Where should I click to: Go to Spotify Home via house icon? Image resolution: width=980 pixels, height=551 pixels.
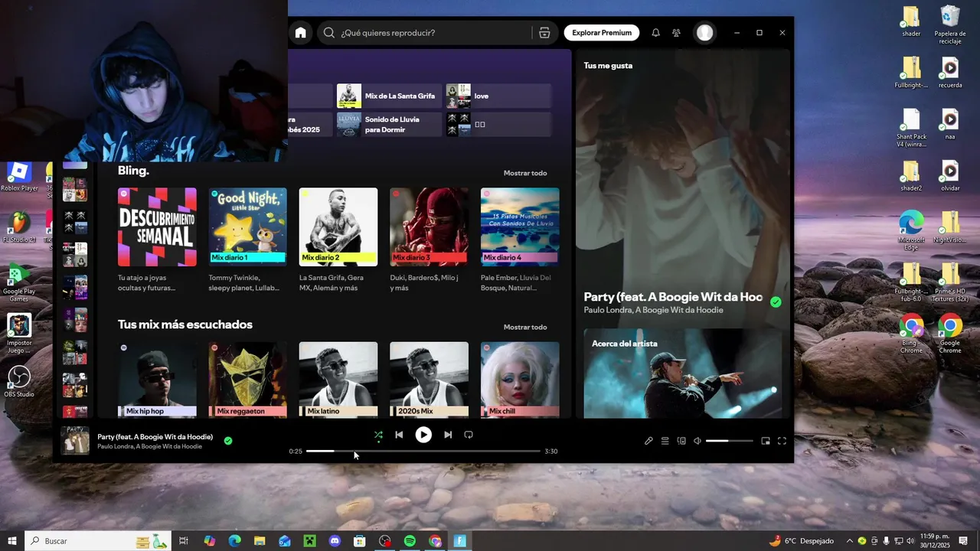[300, 32]
